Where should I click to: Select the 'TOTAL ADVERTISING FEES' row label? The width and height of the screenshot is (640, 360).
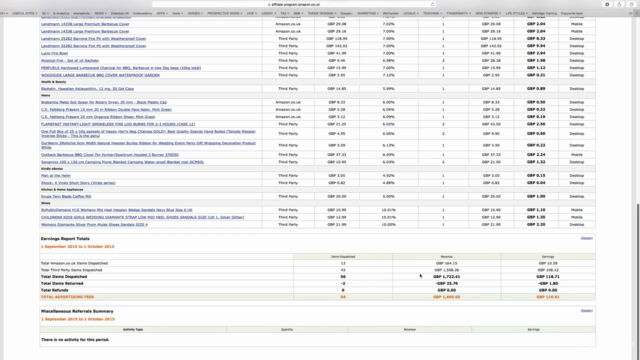[67, 297]
